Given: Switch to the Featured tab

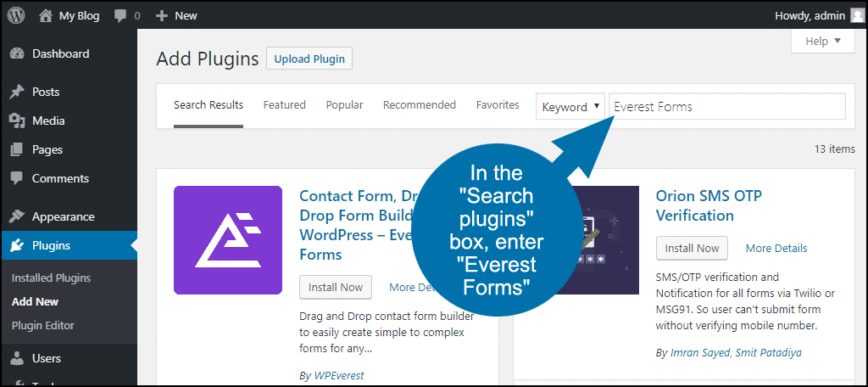Looking at the screenshot, I should pos(285,104).
